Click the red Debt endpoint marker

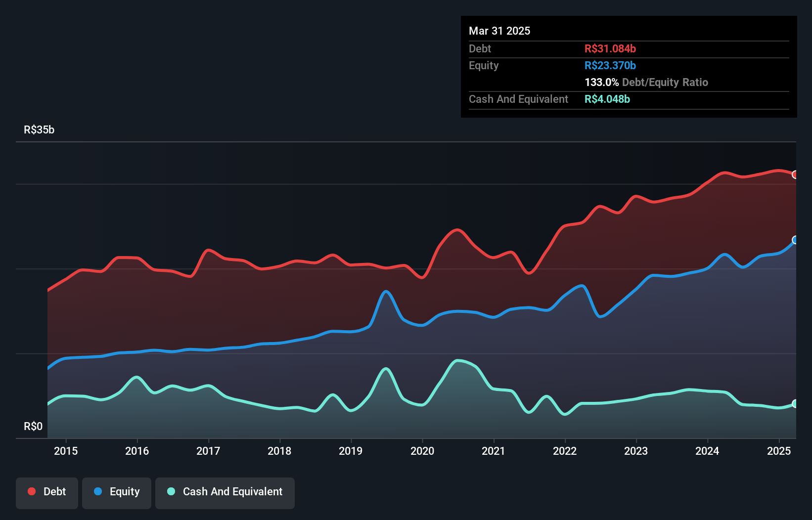pyautogui.click(x=795, y=174)
